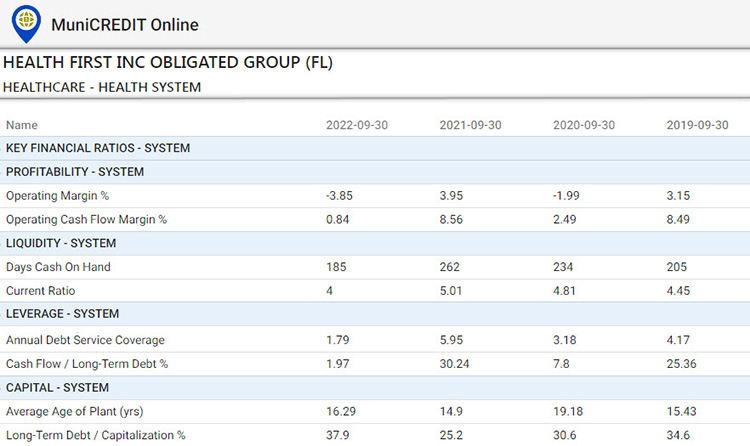Image resolution: width=750 pixels, height=446 pixels.
Task: Click the MuniCREDIT globe pin logo
Action: (26, 23)
